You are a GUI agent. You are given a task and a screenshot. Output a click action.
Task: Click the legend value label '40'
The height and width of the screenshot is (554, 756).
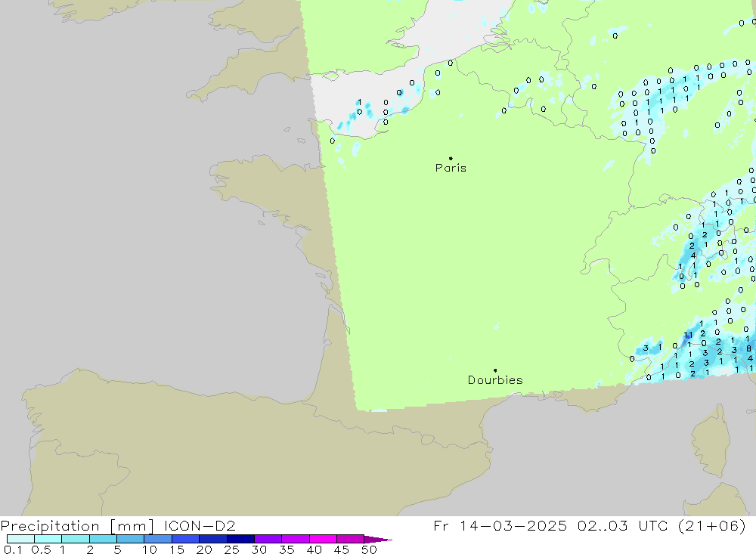click(314, 549)
